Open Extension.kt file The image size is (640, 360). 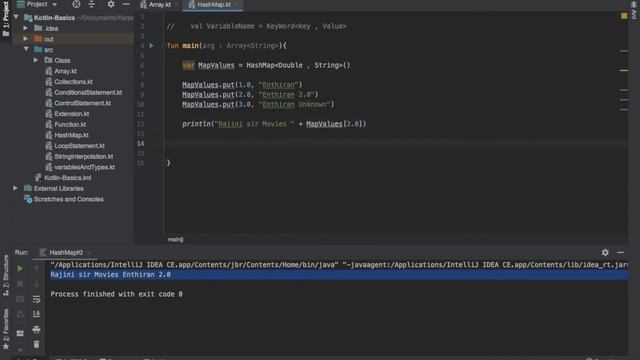pyautogui.click(x=71, y=113)
